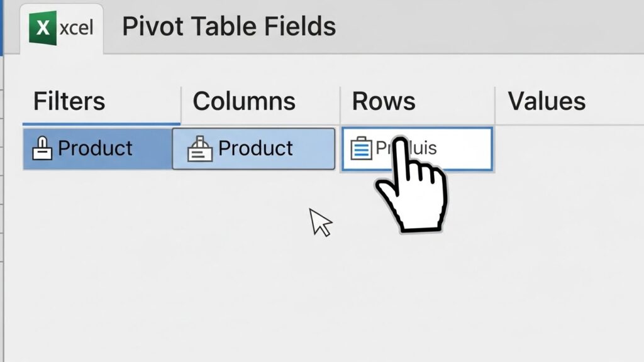
Task: Click the blank panel space below Columns field
Action: point(252,264)
